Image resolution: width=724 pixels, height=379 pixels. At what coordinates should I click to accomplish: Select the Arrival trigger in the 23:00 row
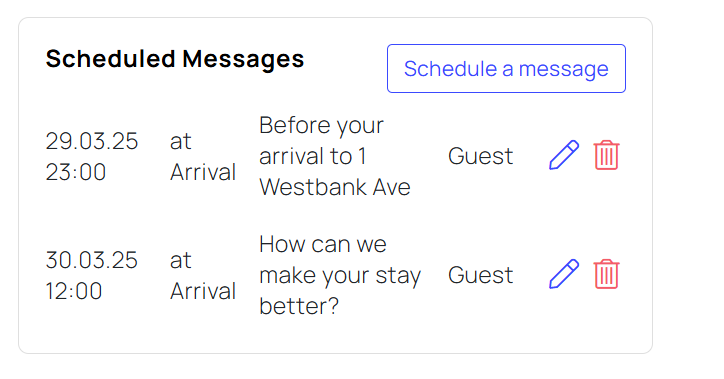pos(203,172)
